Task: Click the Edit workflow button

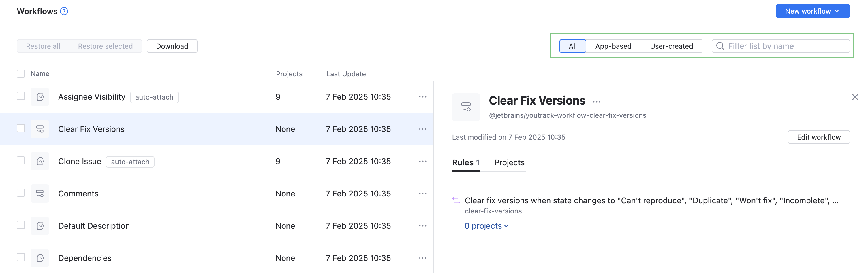Action: [x=819, y=137]
